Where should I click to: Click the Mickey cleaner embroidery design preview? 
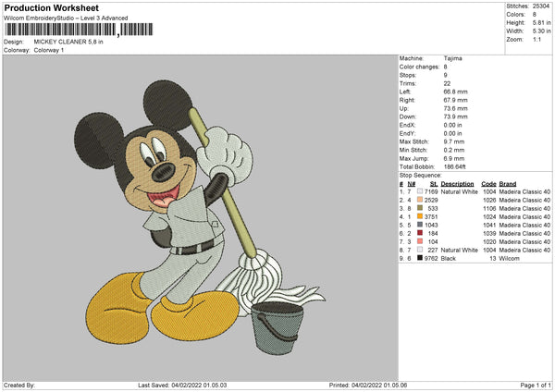point(200,217)
